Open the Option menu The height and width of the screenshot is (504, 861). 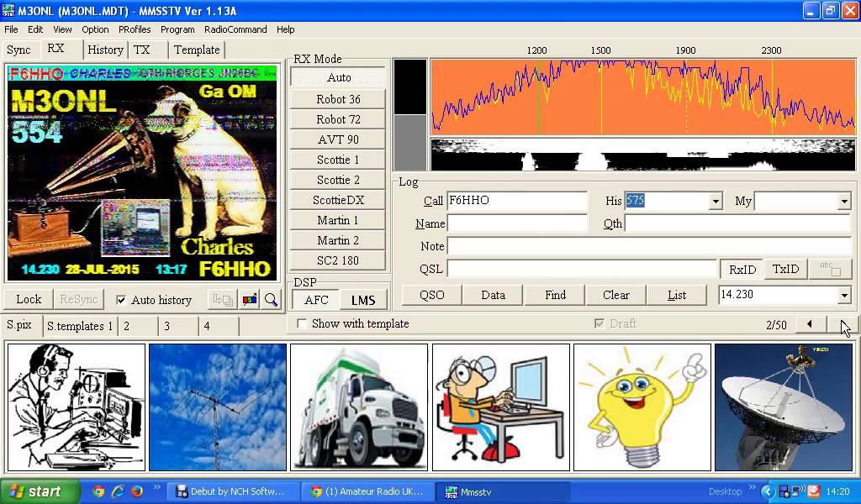tap(95, 29)
